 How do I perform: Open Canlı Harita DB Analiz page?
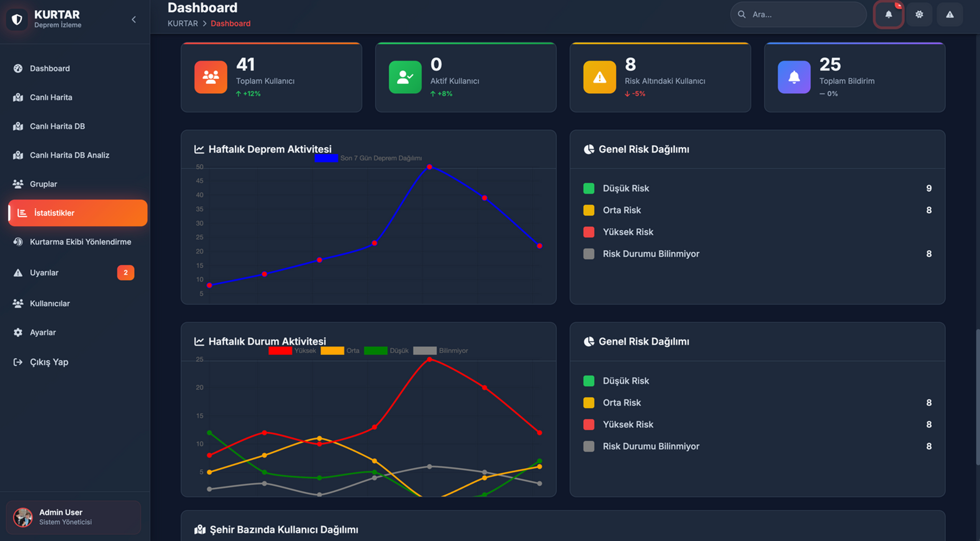click(69, 155)
